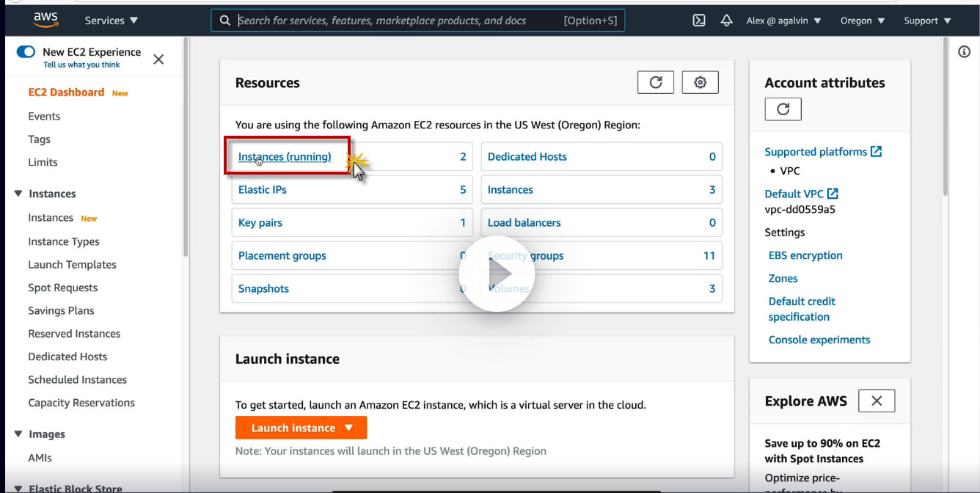Click the Instances (running) resource link
Image resolution: width=980 pixels, height=493 pixels.
click(285, 156)
